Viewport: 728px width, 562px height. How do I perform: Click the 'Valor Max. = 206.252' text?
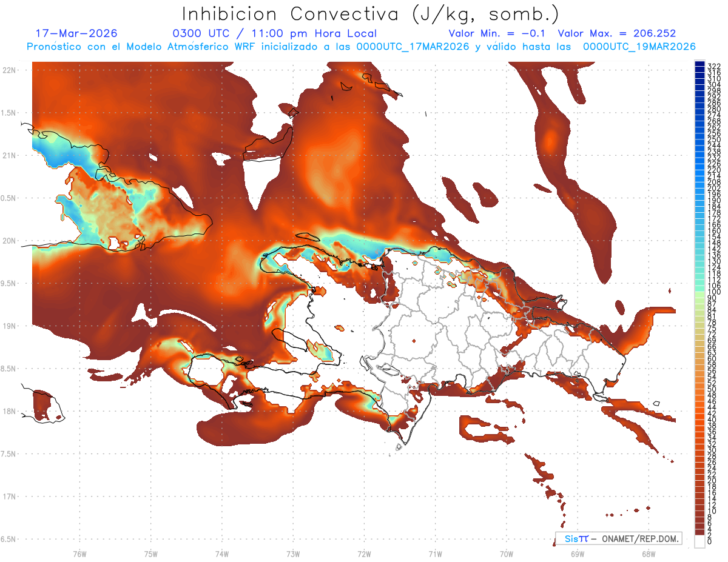[x=617, y=34]
